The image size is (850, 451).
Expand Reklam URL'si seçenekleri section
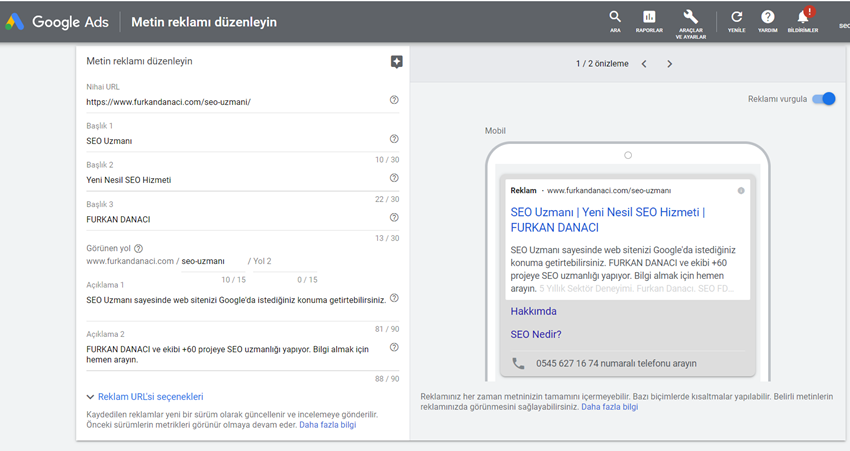coord(145,397)
